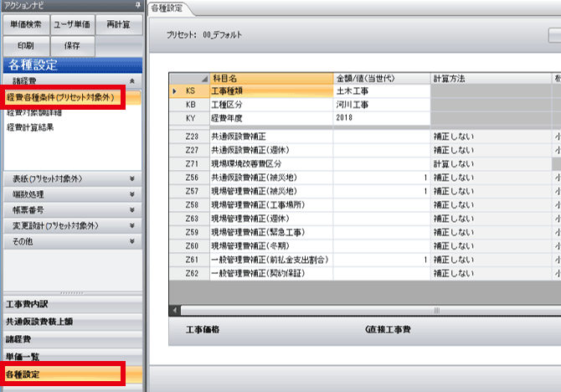561x392 pixels.
Task: Expand the 帳票番号 section
Action: [132, 210]
